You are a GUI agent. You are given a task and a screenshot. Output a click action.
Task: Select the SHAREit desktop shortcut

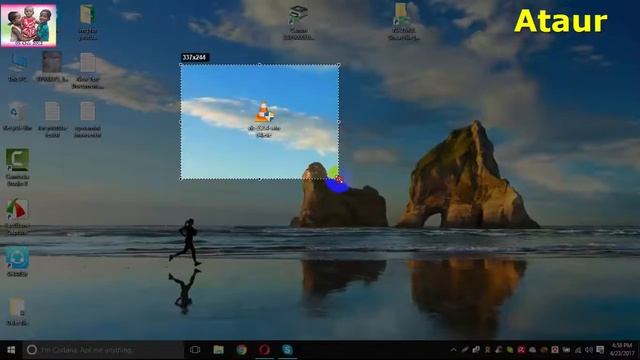pos(17,262)
